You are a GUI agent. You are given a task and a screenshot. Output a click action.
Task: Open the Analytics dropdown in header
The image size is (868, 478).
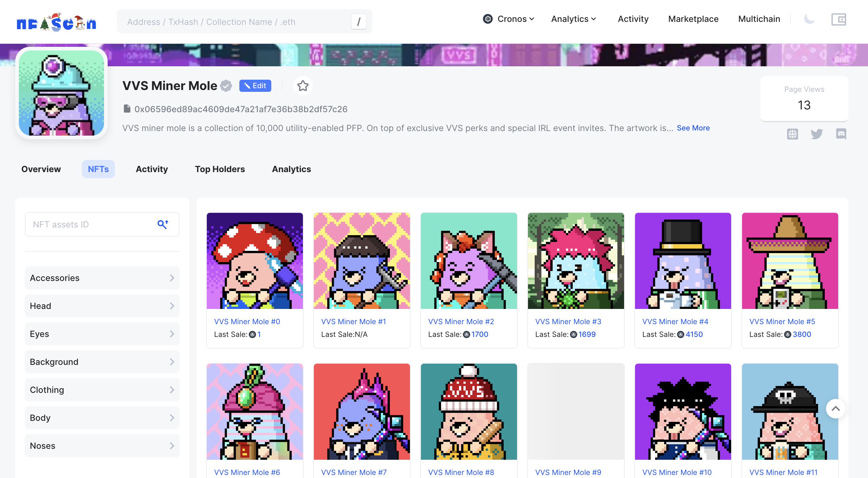pos(574,19)
